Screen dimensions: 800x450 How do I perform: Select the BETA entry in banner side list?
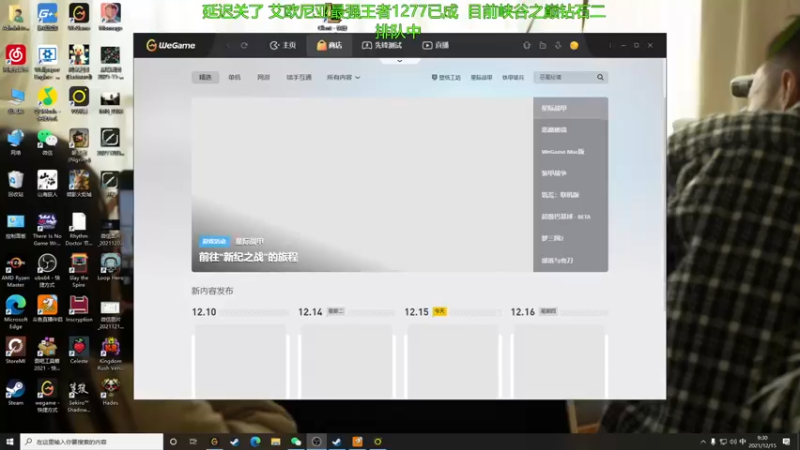pyautogui.click(x=566, y=216)
